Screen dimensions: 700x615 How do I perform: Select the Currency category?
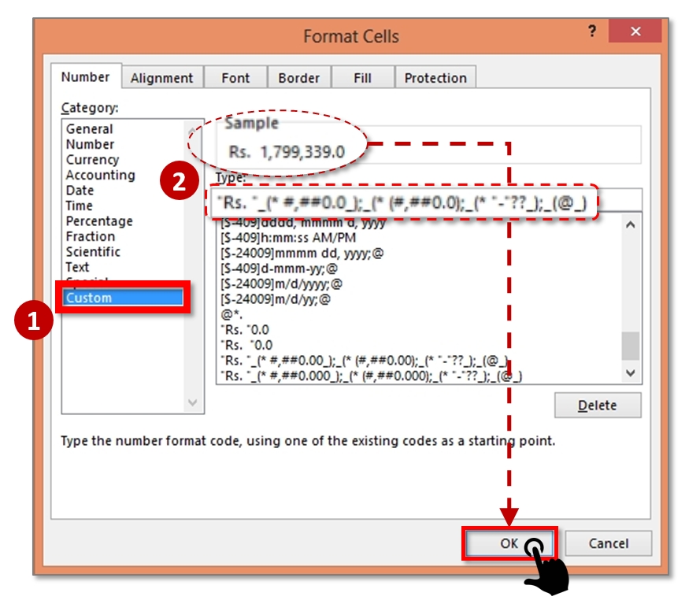click(x=93, y=159)
